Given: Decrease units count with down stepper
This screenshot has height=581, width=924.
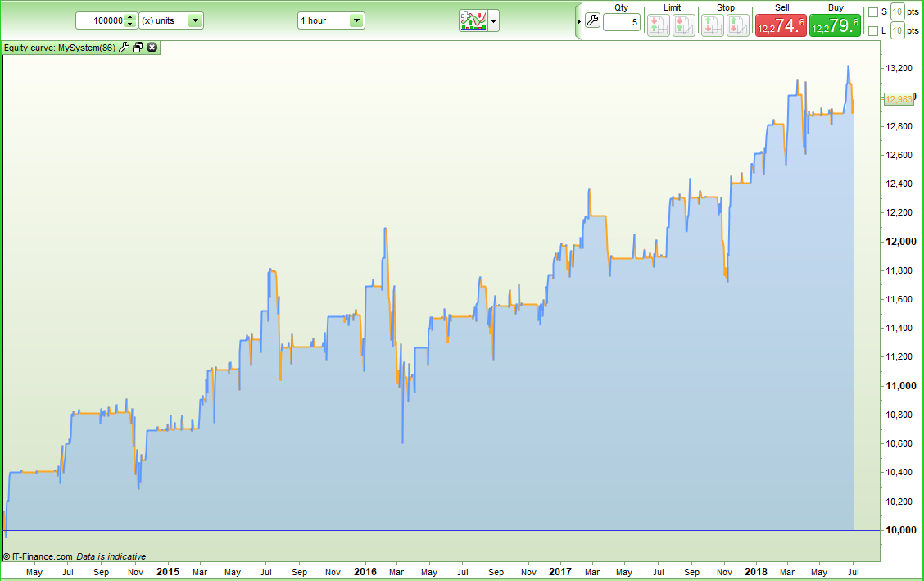Looking at the screenshot, I should pyautogui.click(x=130, y=25).
